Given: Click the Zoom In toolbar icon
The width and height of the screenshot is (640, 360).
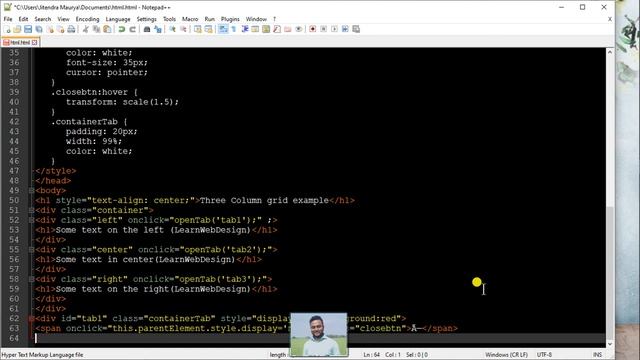Looking at the screenshot, I should tap(172, 29).
